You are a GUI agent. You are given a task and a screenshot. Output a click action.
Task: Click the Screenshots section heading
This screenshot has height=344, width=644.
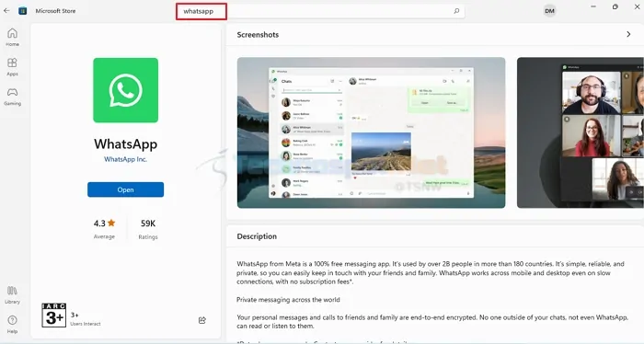point(258,35)
